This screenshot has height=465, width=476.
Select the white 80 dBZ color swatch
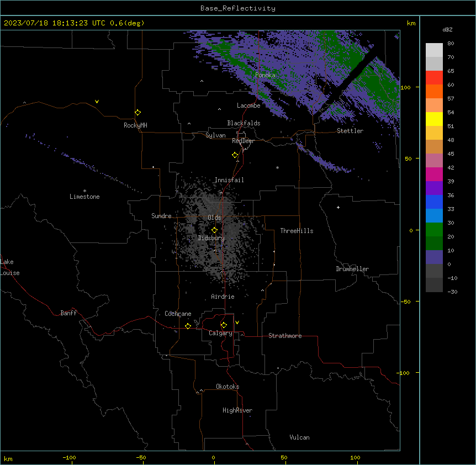pos(434,50)
